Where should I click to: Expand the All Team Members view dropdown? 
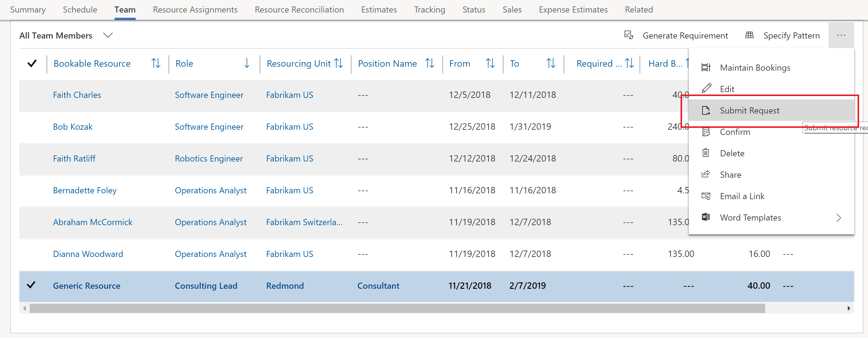(x=108, y=35)
